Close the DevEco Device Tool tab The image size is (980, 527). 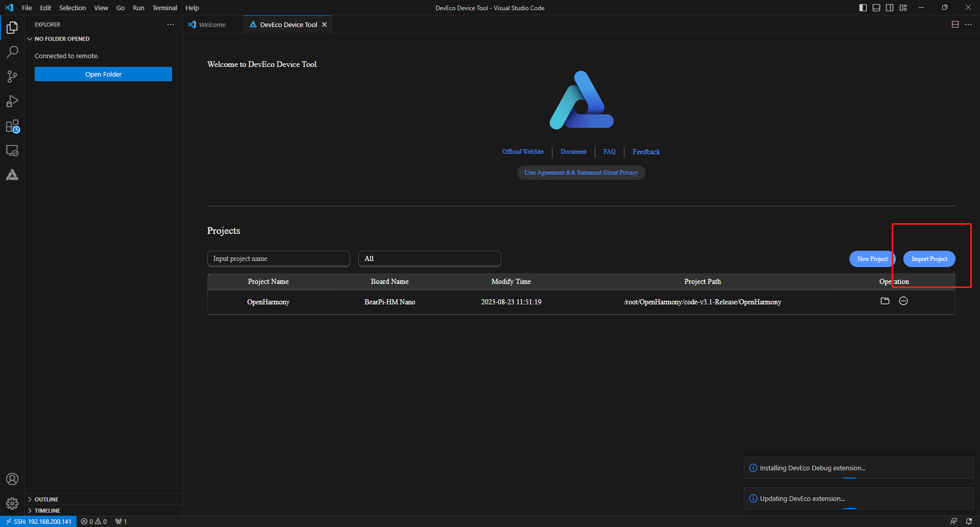point(324,25)
